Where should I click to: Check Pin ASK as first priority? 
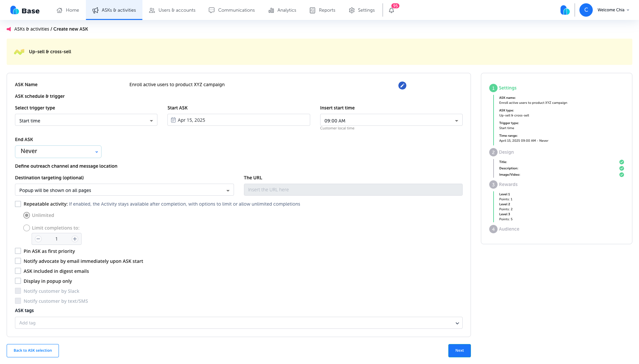pos(18,251)
